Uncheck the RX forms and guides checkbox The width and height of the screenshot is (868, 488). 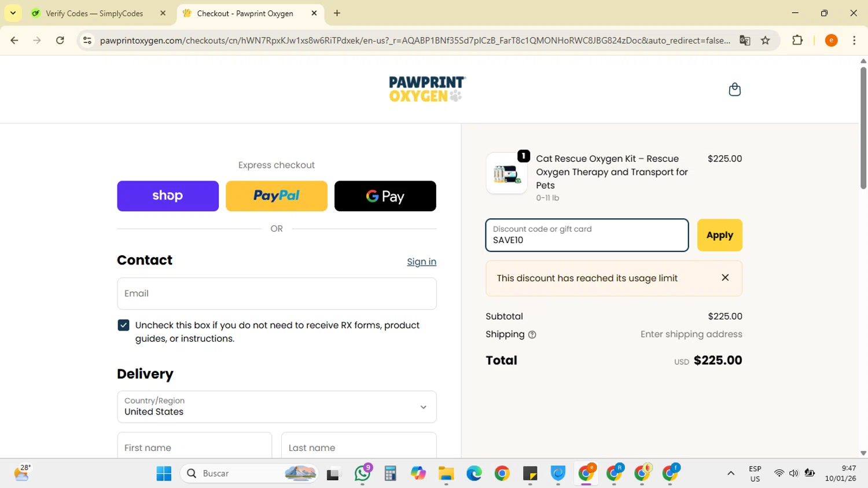tap(123, 325)
